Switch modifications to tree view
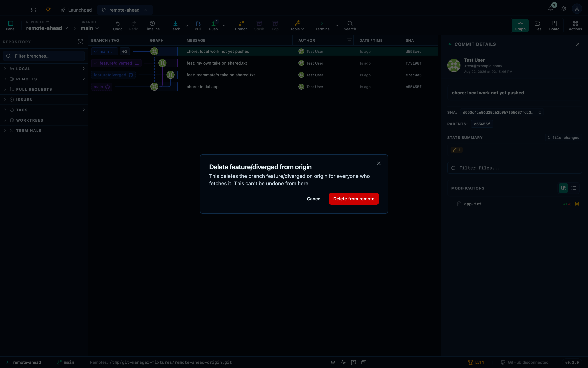The width and height of the screenshot is (588, 368). tap(563, 188)
